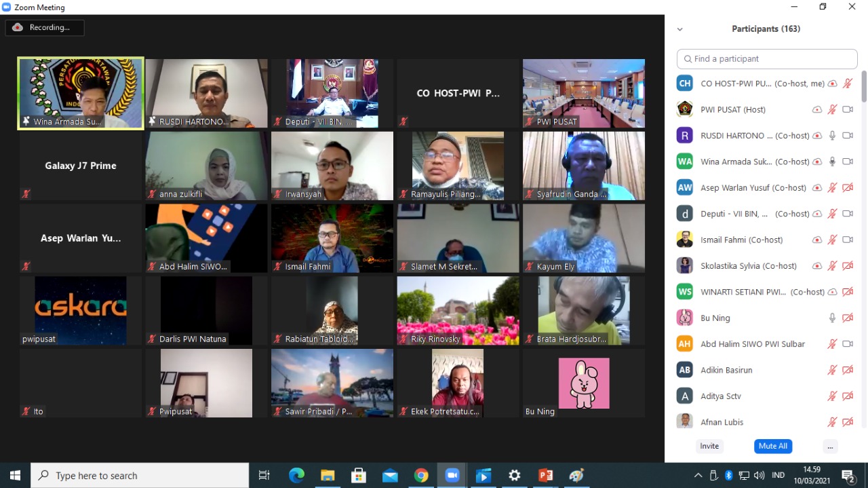Click video icon beside Abd Halim SIWO

tap(847, 344)
